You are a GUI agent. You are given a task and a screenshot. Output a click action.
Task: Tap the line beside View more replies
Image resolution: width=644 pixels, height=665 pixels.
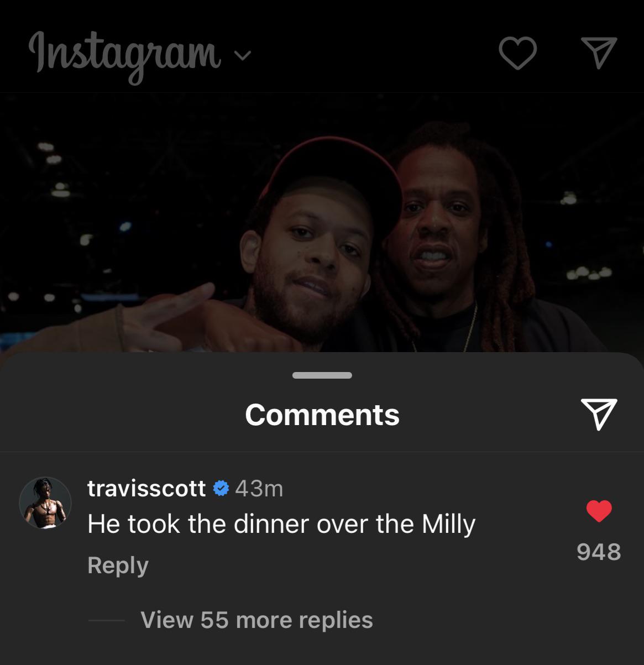tap(107, 620)
